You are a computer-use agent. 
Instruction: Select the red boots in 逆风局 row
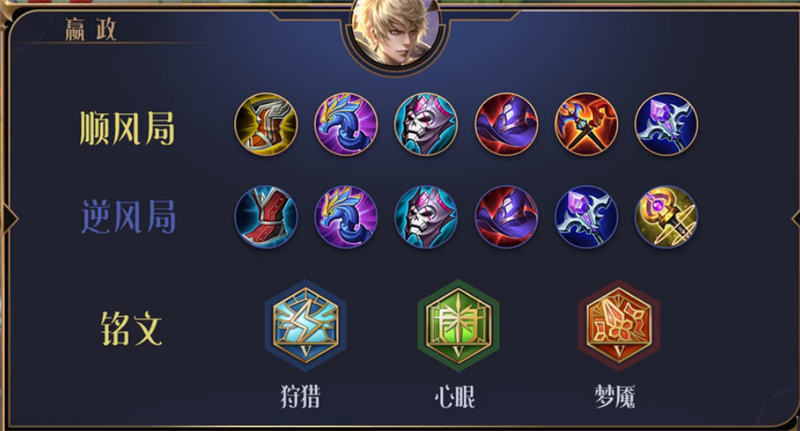tap(266, 217)
